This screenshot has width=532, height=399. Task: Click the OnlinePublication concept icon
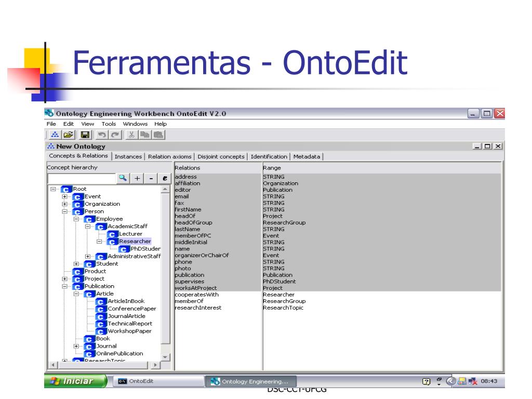[x=89, y=353]
